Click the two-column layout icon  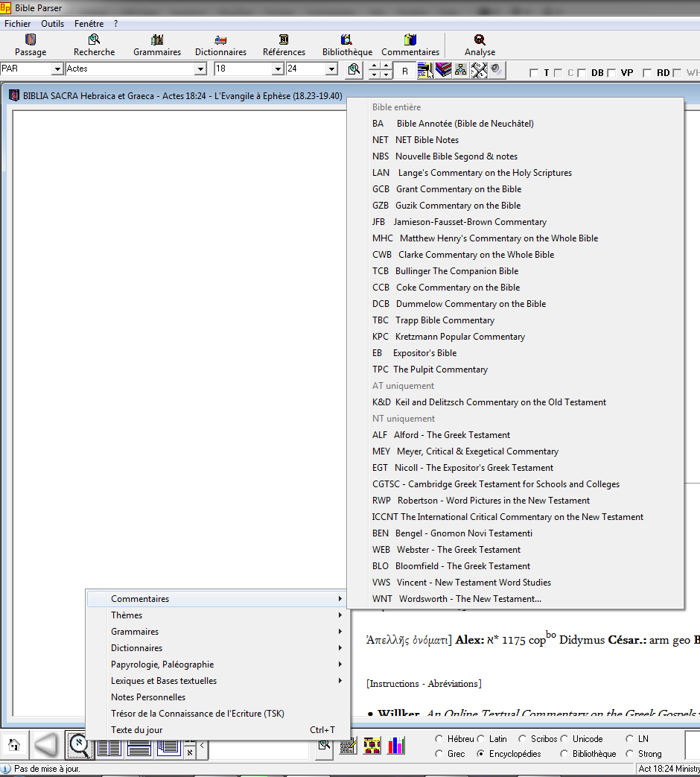[109, 747]
